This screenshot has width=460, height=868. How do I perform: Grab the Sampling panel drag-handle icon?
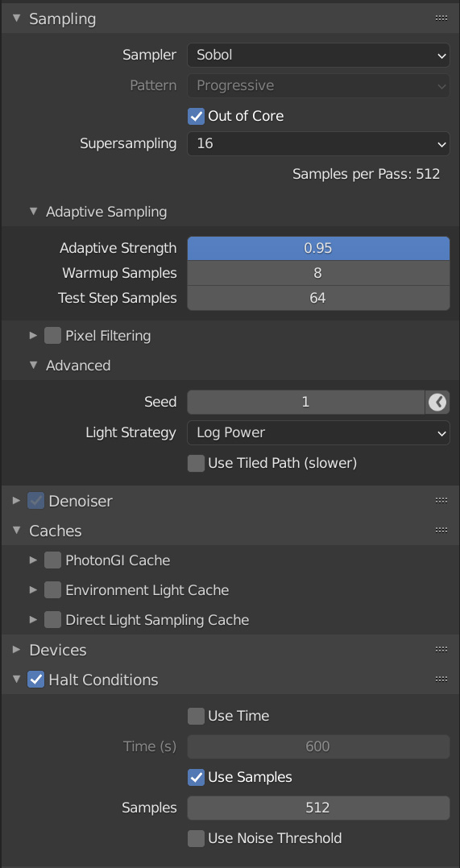(x=441, y=19)
